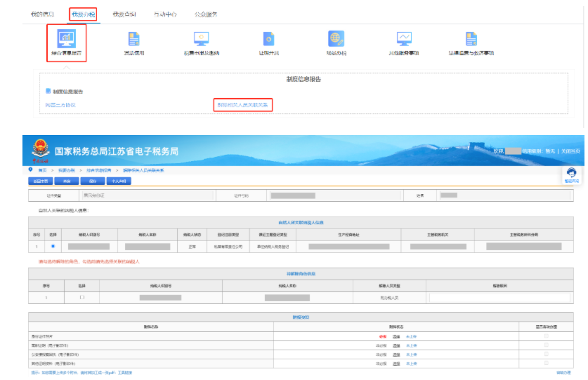Viewport: 588px width, 380px height.
Task: Open the 综合信息报告 module icon
Action: click(x=66, y=39)
